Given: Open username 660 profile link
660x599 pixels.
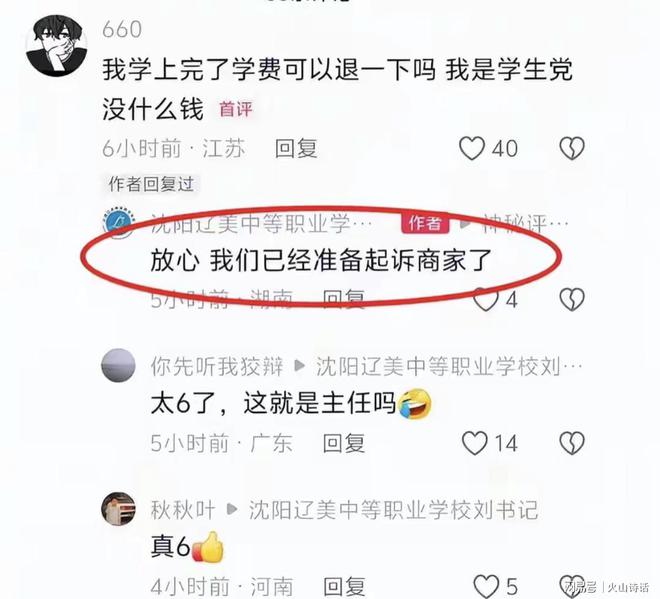Looking at the screenshot, I should [122, 29].
